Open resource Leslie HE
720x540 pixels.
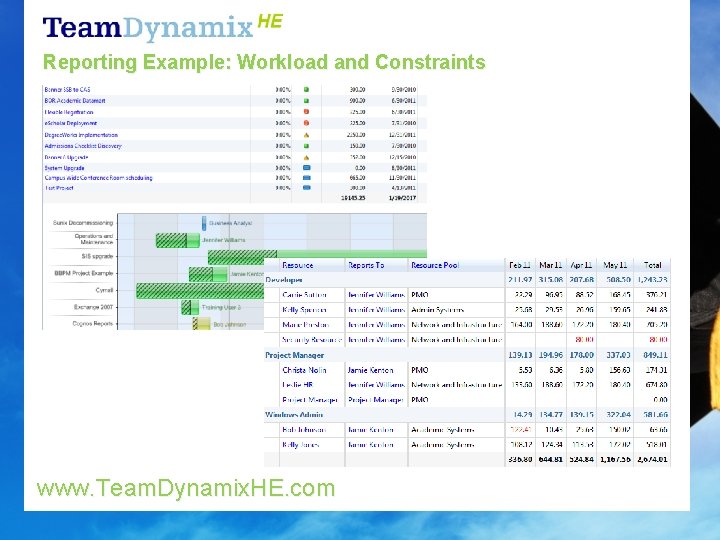pyautogui.click(x=298, y=385)
